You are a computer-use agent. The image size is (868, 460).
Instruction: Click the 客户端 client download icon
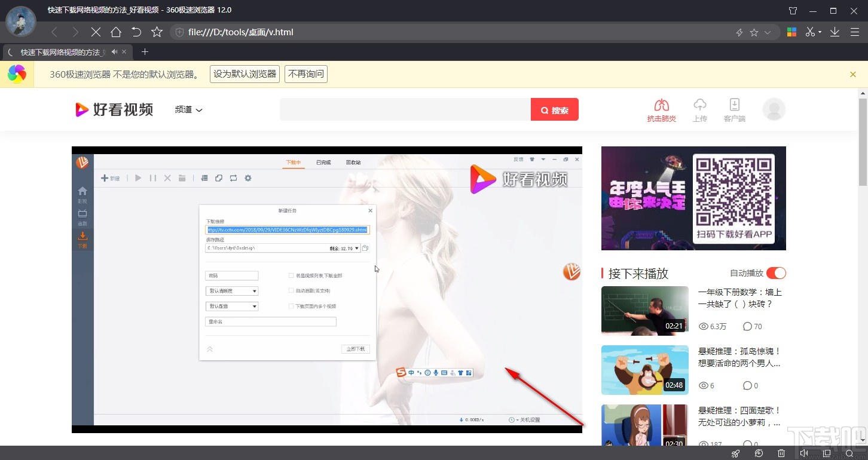point(735,111)
